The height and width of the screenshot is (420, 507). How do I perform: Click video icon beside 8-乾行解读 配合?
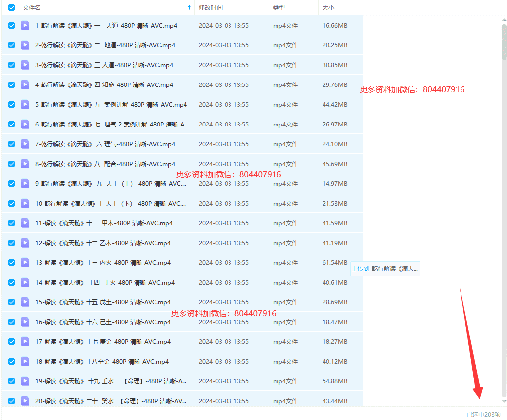pos(25,164)
